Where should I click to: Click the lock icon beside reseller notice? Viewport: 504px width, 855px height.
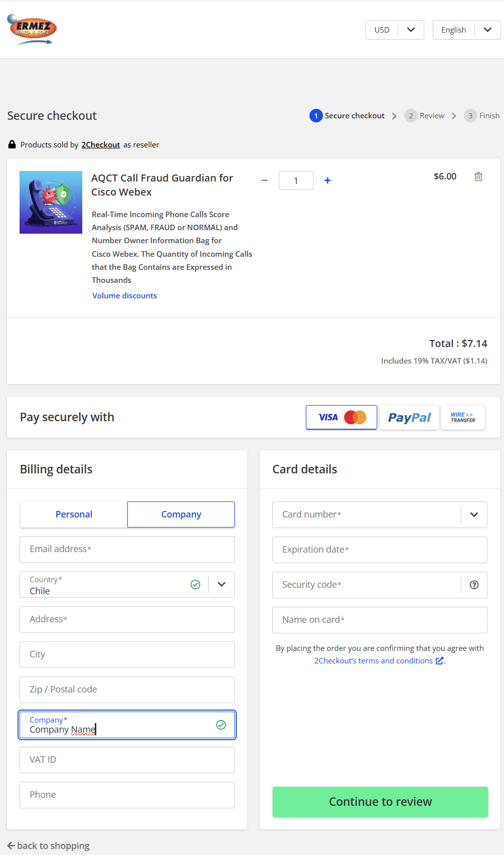pyautogui.click(x=11, y=144)
